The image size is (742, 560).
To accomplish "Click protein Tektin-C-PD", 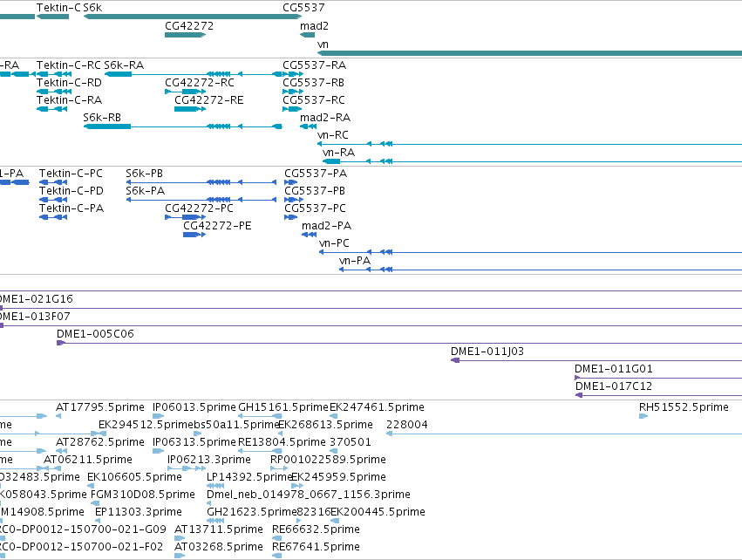I will click(x=53, y=200).
